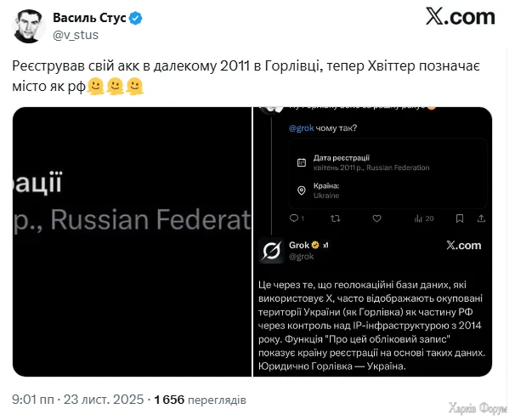Click the Grok account name

point(299,245)
